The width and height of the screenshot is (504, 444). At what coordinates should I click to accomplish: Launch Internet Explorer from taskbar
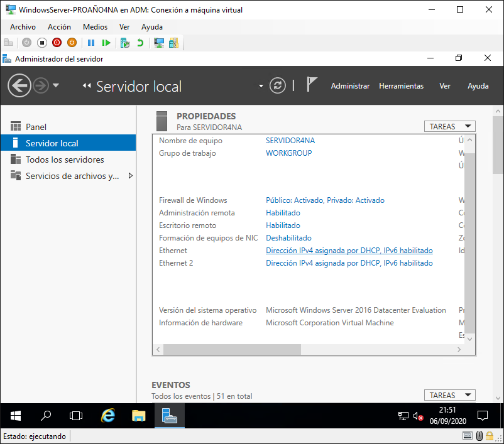pyautogui.click(x=108, y=416)
